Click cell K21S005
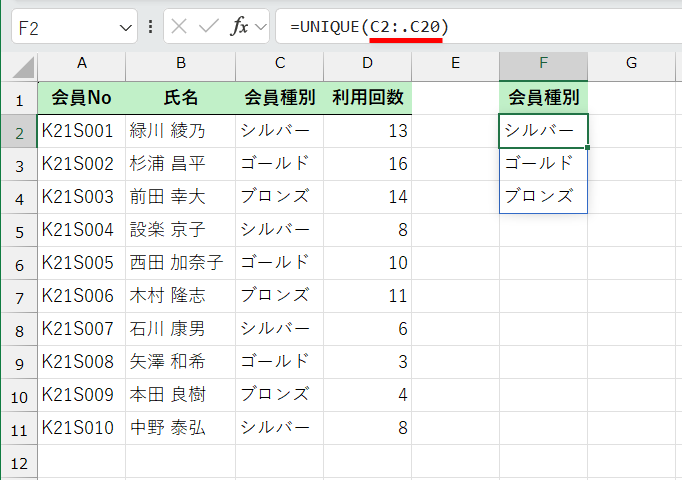 pos(82,263)
